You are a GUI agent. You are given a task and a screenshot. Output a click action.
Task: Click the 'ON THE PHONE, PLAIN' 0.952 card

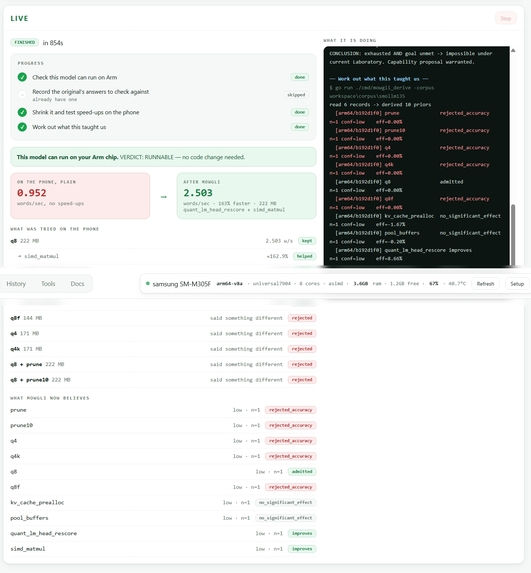80,196
